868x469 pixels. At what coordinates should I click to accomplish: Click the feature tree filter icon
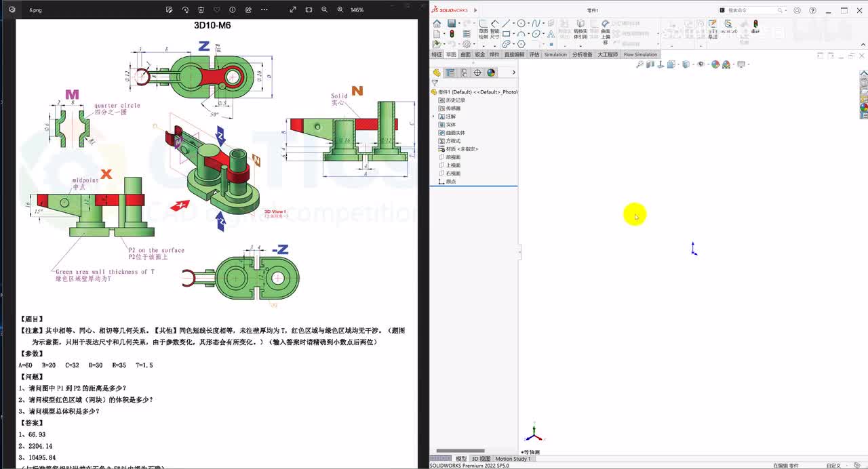click(x=435, y=83)
